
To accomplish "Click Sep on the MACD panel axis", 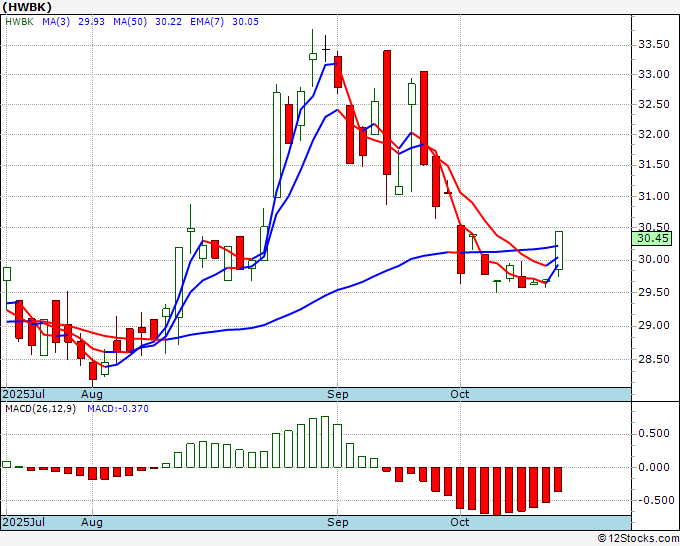I will pyautogui.click(x=337, y=522).
